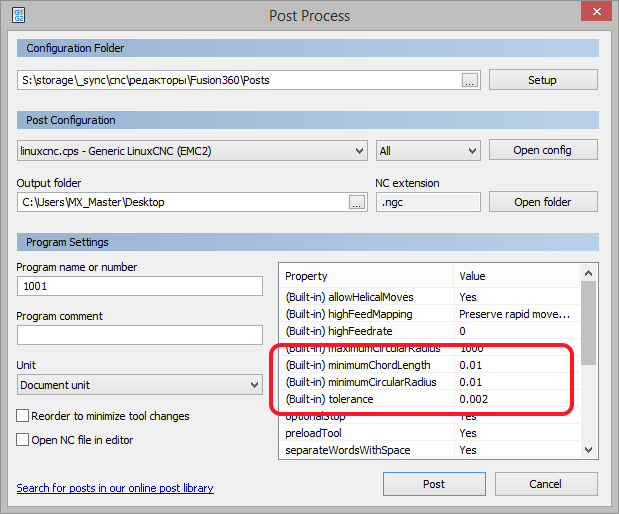619x514 pixels.
Task: Close the Post Process dialog
Action: click(x=597, y=15)
